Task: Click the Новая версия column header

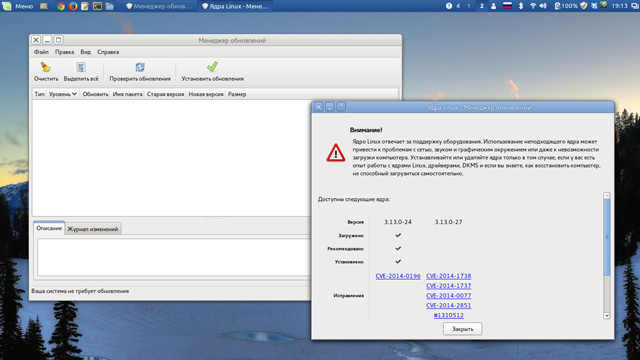Action: click(x=206, y=94)
